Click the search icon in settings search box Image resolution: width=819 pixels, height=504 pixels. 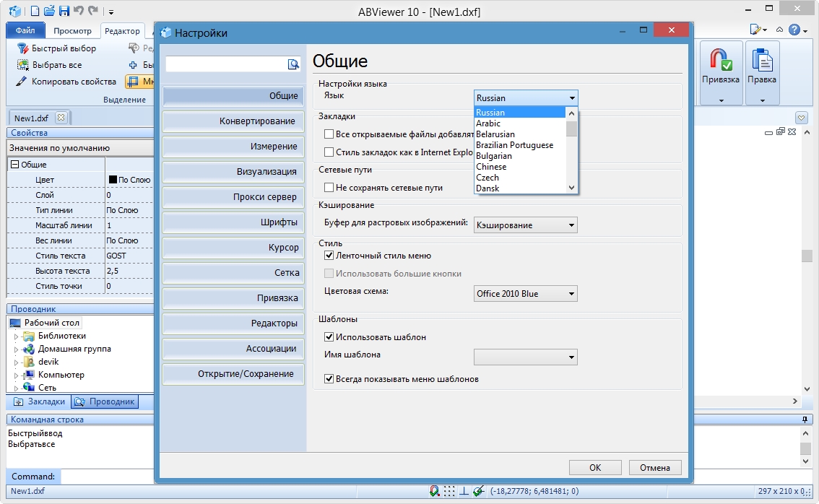pyautogui.click(x=293, y=64)
